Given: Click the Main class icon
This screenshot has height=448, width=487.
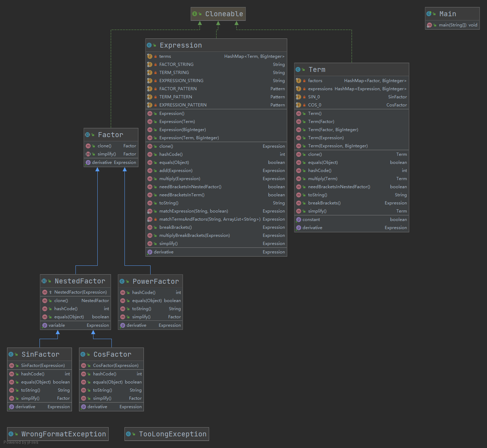Looking at the screenshot, I should coord(429,14).
